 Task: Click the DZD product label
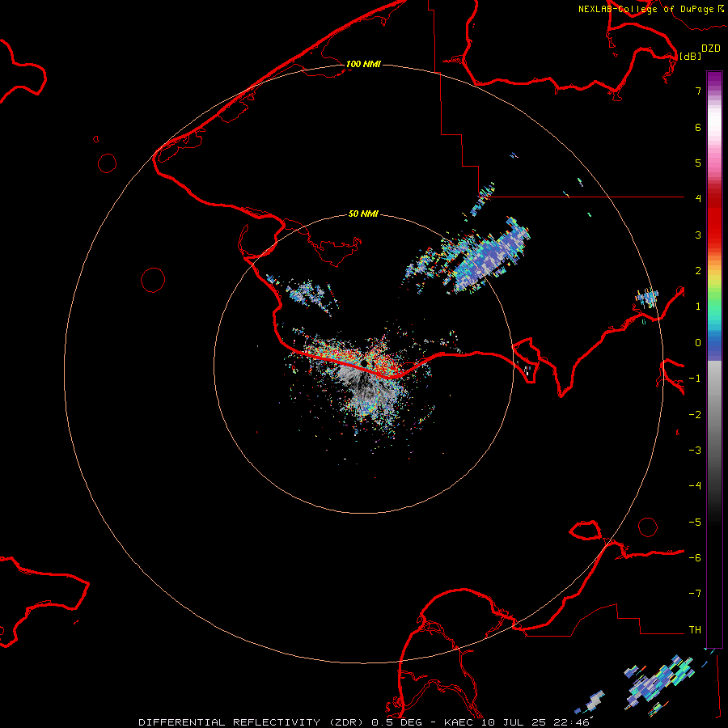(711, 49)
